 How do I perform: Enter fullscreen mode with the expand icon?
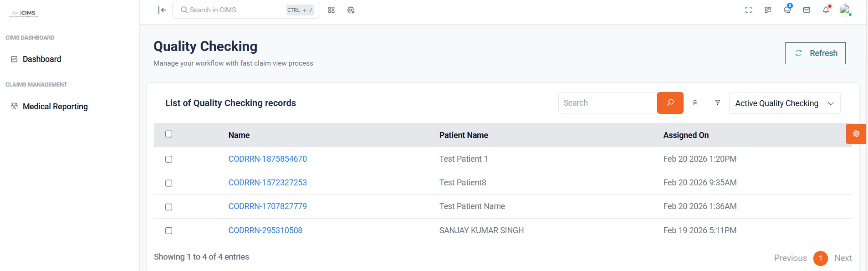(x=748, y=10)
